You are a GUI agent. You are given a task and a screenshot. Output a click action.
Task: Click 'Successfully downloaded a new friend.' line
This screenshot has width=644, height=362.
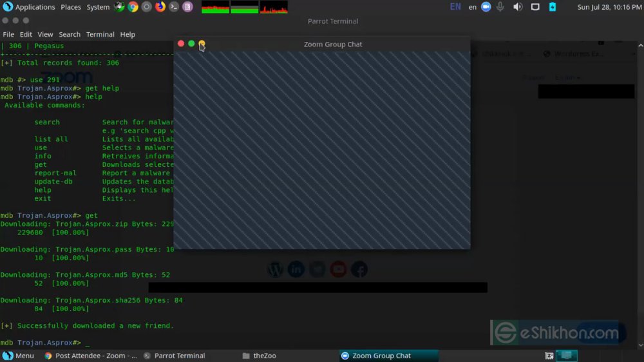87,326
